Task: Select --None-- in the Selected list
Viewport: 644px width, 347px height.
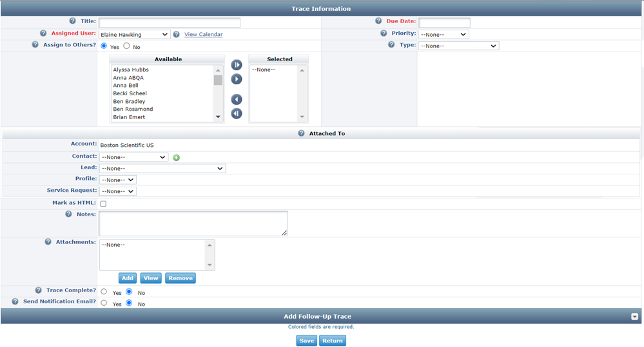Action: click(264, 70)
